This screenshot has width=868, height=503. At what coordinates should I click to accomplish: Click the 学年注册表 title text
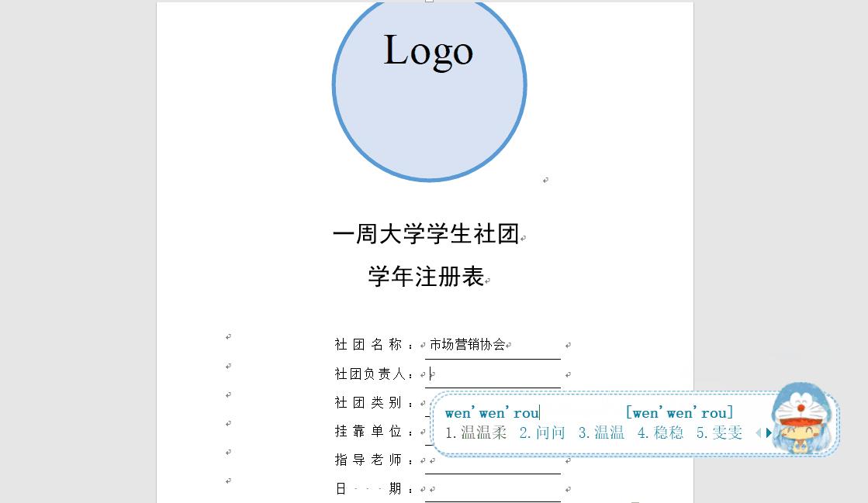click(425, 276)
